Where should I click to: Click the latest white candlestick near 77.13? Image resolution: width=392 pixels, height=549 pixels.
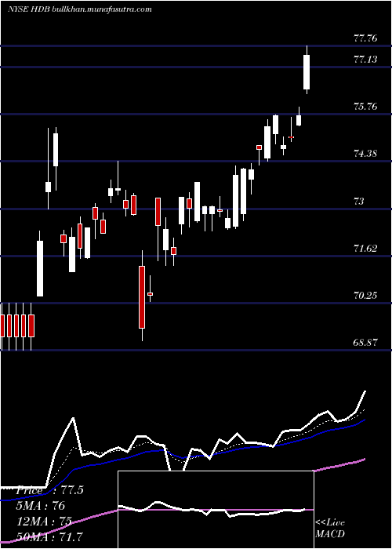[x=307, y=70]
